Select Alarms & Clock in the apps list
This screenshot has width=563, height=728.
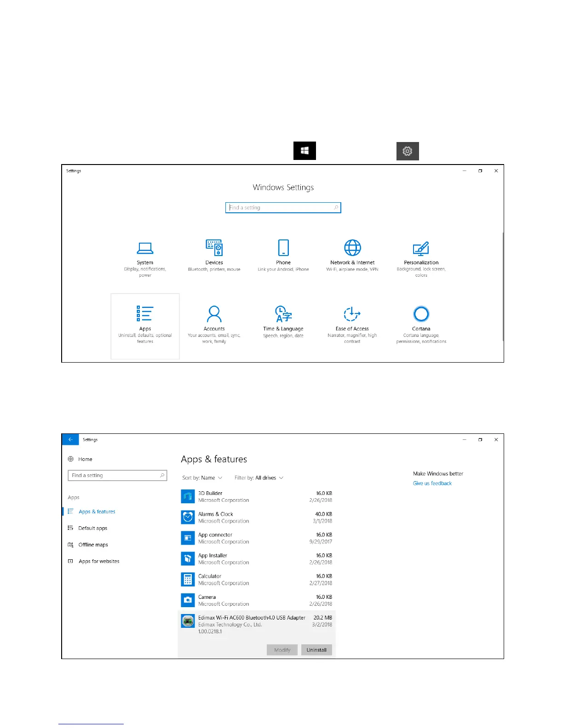257,518
